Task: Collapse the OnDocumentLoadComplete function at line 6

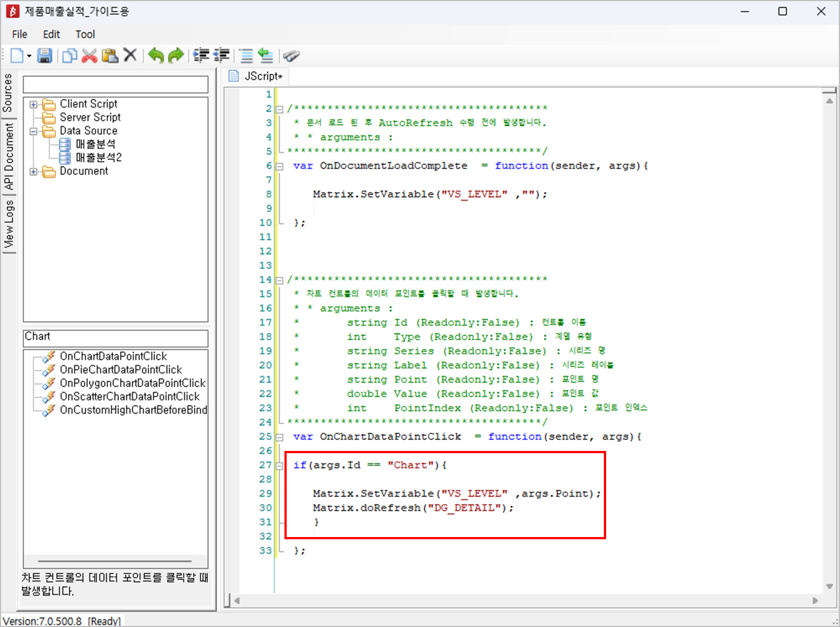Action: pyautogui.click(x=279, y=166)
